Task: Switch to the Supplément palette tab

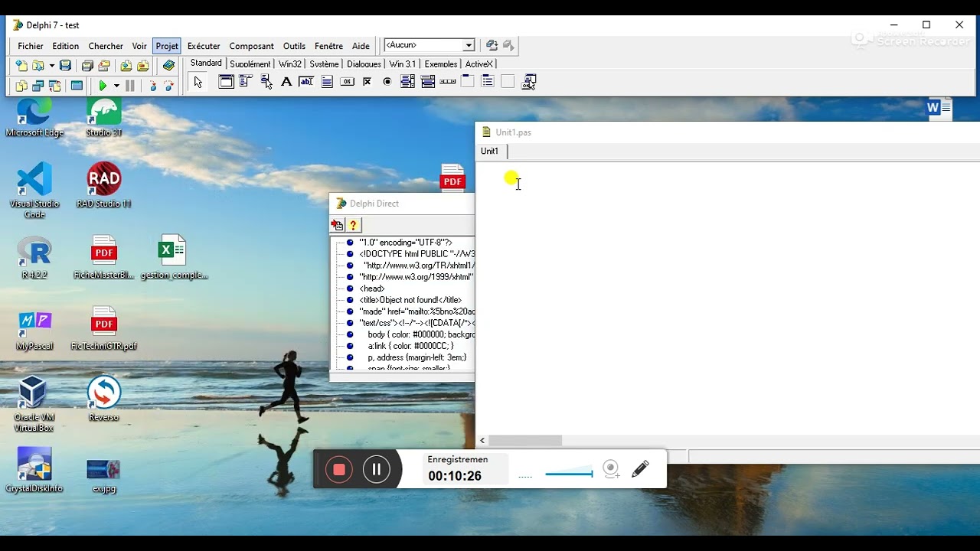Action: [x=250, y=64]
